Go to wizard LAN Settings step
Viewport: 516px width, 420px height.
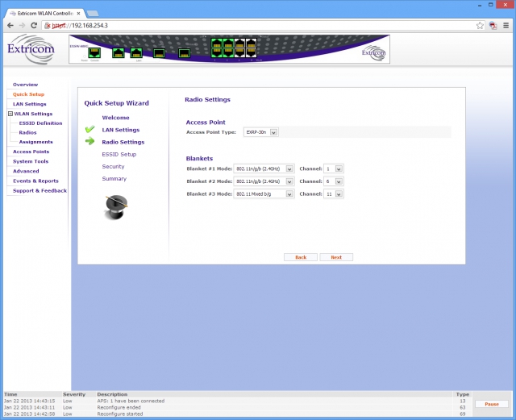pyautogui.click(x=121, y=130)
